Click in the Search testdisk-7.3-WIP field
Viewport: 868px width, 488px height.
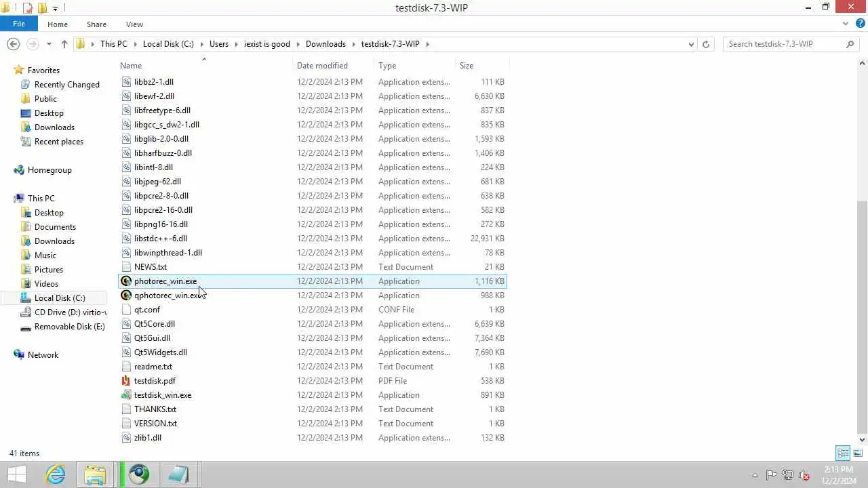(x=785, y=44)
